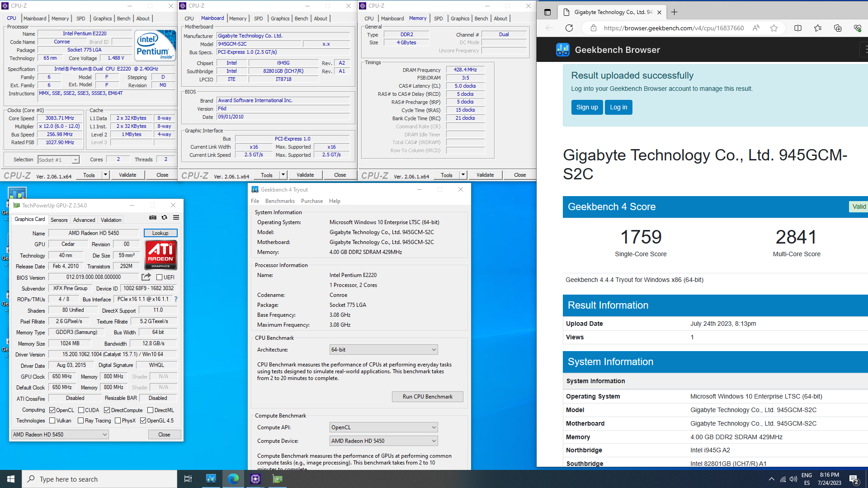This screenshot has width=868, height=488.
Task: Click the Edge browser refresh icon
Action: [569, 28]
